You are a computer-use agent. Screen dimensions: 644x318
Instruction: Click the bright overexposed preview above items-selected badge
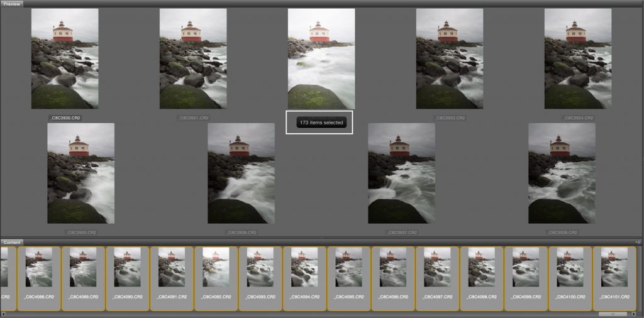321,58
